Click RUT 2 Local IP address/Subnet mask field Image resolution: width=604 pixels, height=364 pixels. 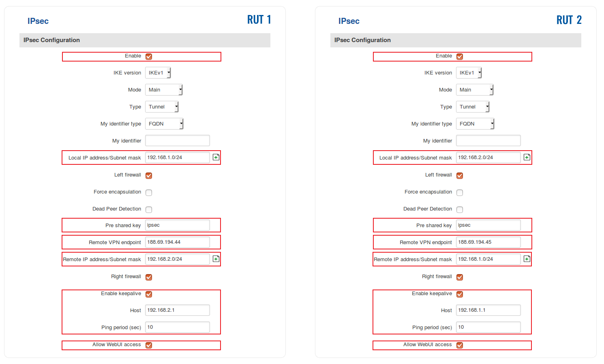coord(488,158)
